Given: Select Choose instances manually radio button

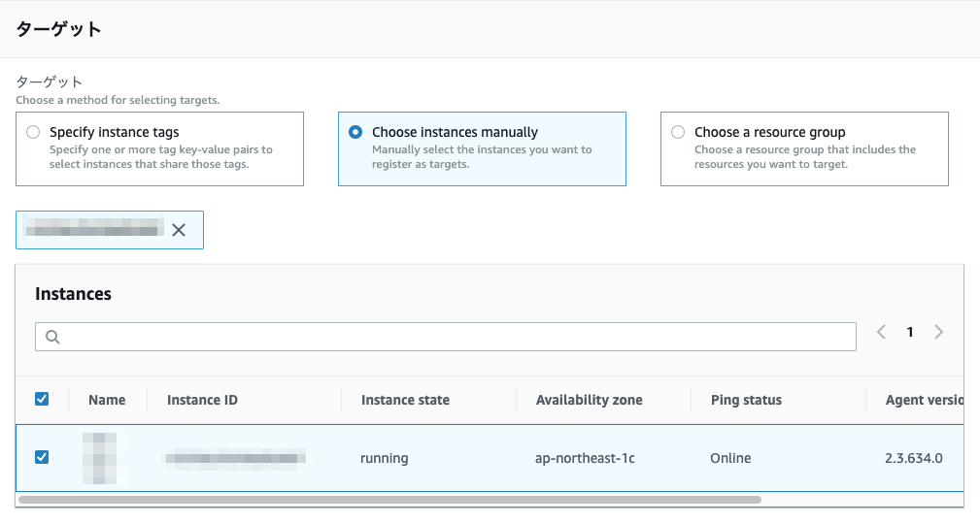Looking at the screenshot, I should click(355, 132).
